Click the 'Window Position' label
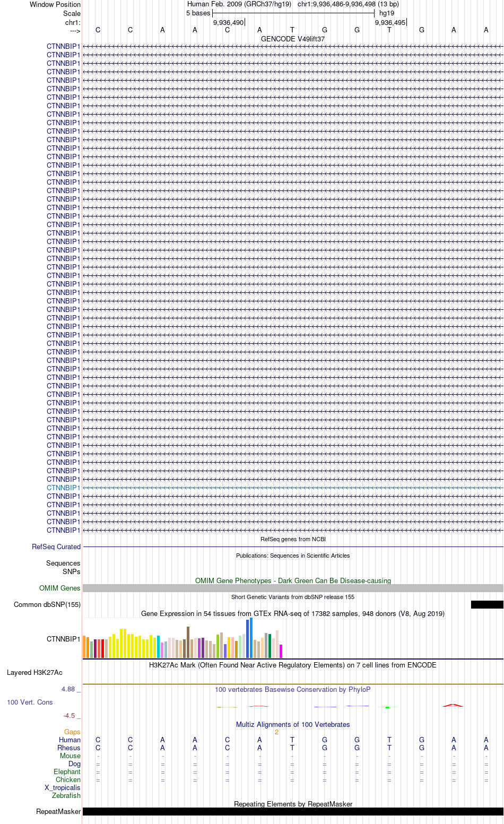The image size is (504, 824). pyautogui.click(x=55, y=4)
